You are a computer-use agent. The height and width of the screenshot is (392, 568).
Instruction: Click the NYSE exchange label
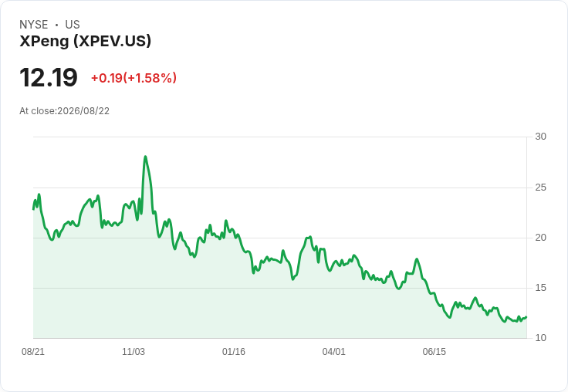click(x=34, y=25)
